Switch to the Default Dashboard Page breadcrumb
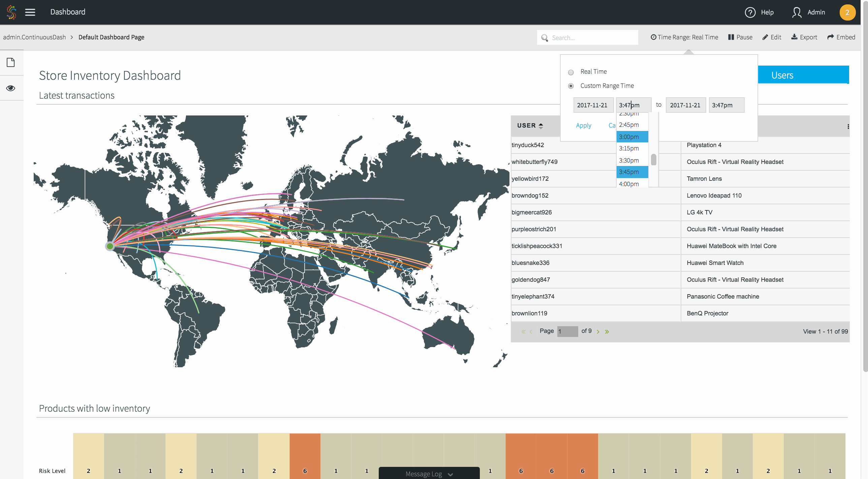The image size is (868, 479). [111, 37]
